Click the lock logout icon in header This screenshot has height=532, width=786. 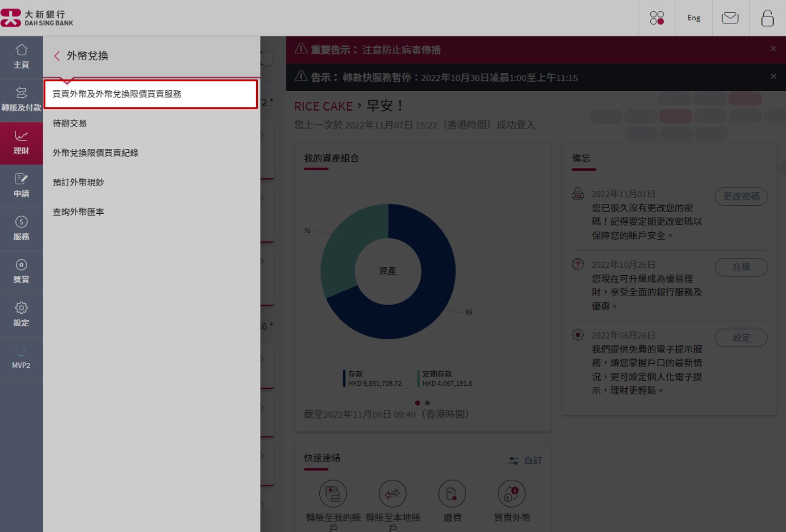click(767, 17)
